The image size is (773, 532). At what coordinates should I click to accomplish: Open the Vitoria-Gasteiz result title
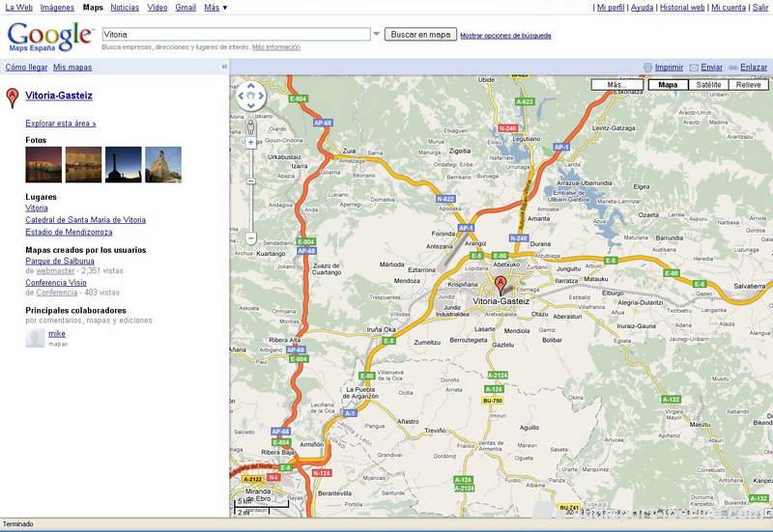(59, 96)
